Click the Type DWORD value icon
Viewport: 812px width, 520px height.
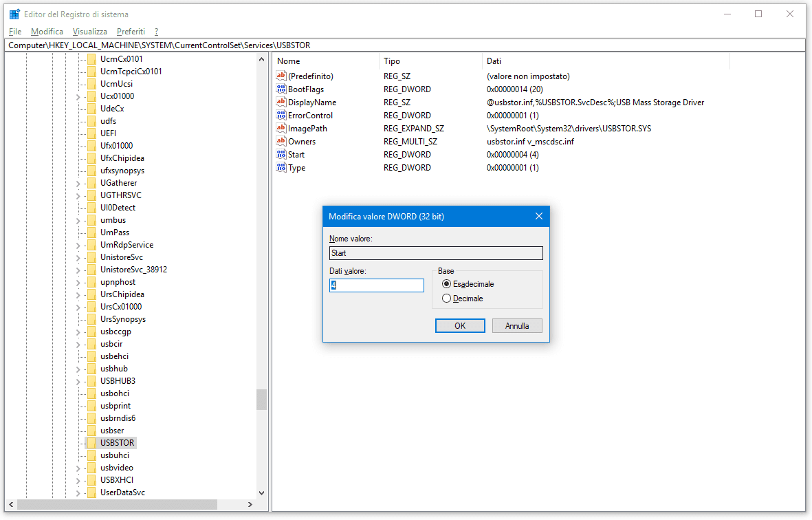(281, 168)
